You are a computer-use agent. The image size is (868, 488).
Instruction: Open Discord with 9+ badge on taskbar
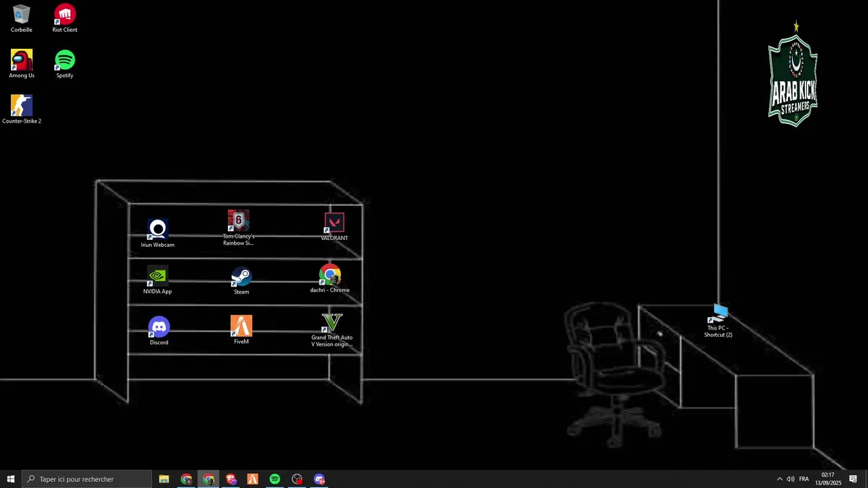point(319,479)
